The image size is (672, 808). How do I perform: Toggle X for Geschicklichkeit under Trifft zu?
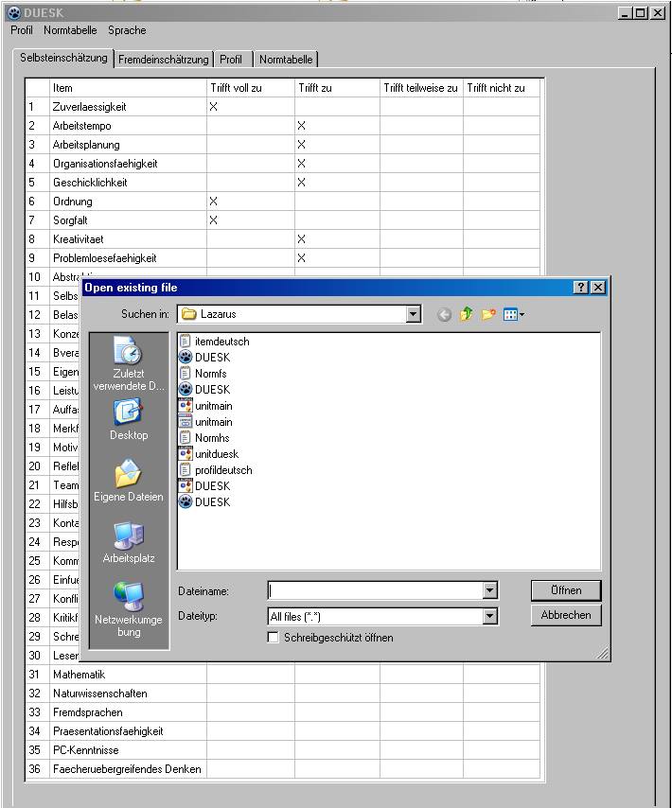[x=338, y=183]
